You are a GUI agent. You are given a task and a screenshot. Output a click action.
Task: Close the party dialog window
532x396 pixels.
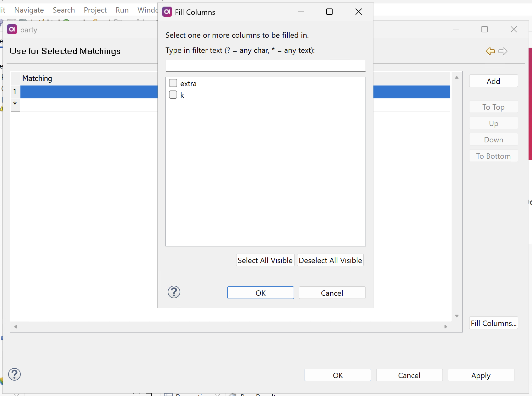pos(514,29)
